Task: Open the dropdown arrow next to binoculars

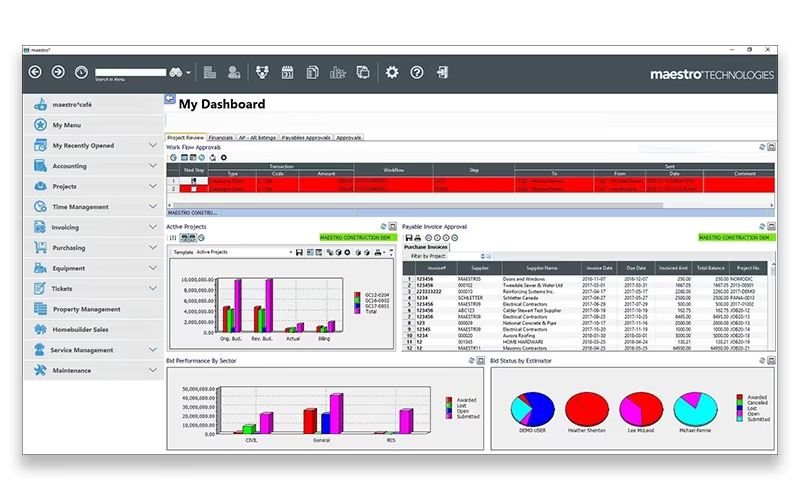Action: 188,73
